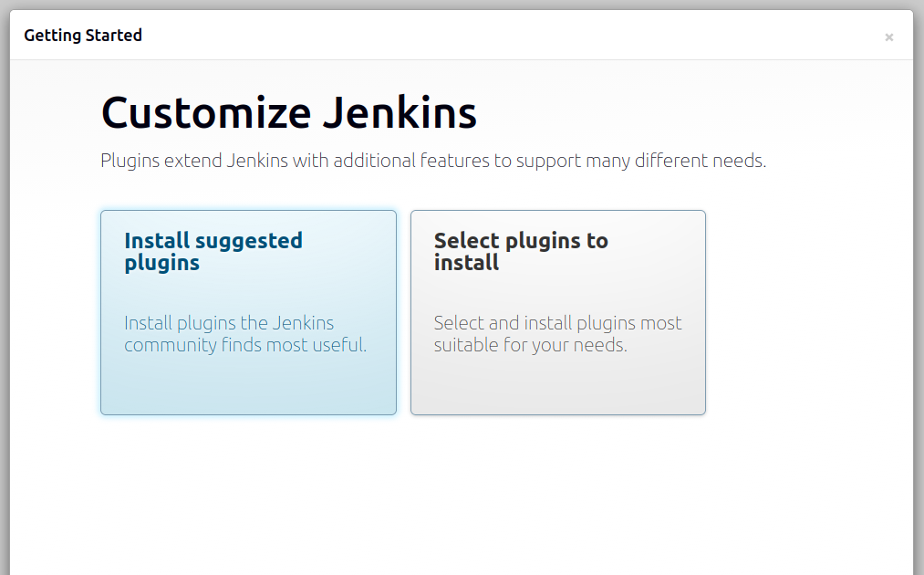The image size is (924, 575).
Task: Click the word "Started" in dialog header
Action: 113,36
